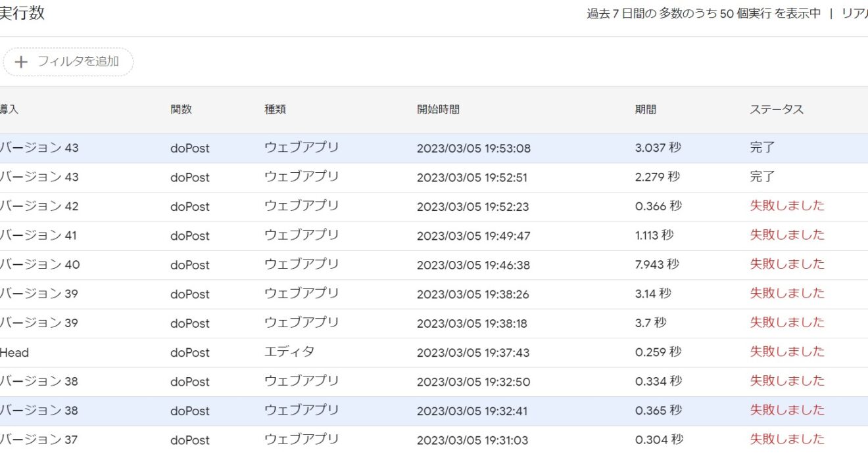The image size is (868, 454).
Task: Sort executions by the 開始時間 column
Action: click(x=437, y=109)
